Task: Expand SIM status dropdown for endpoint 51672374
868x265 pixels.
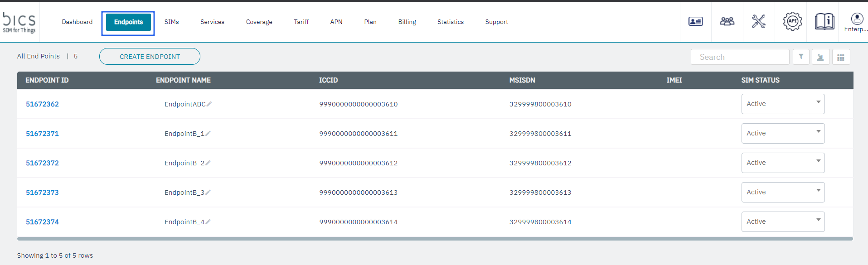Action: [x=783, y=222]
